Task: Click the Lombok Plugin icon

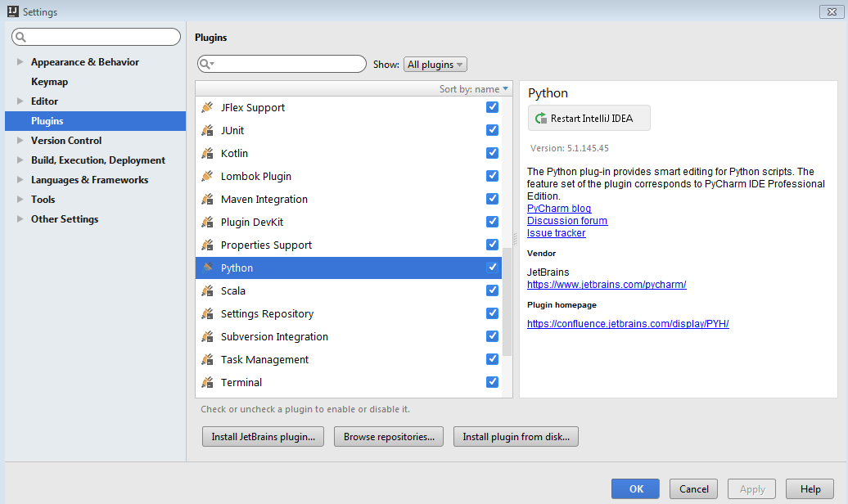Action: [x=207, y=176]
